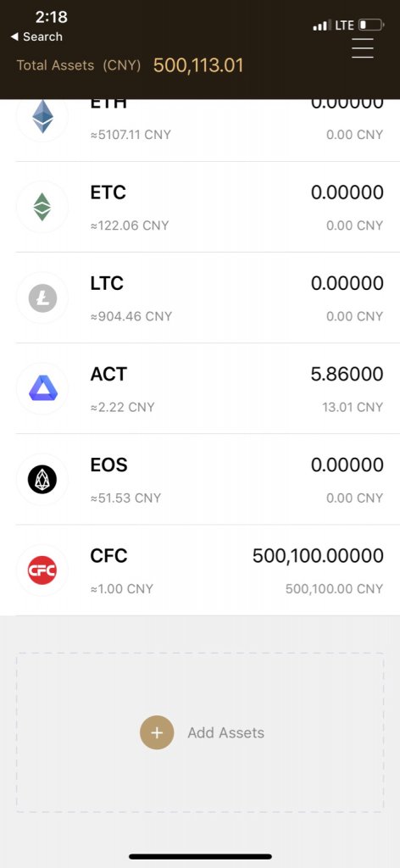Tap the Litecoin LTC coin icon
This screenshot has width=400, height=868.
click(x=42, y=298)
